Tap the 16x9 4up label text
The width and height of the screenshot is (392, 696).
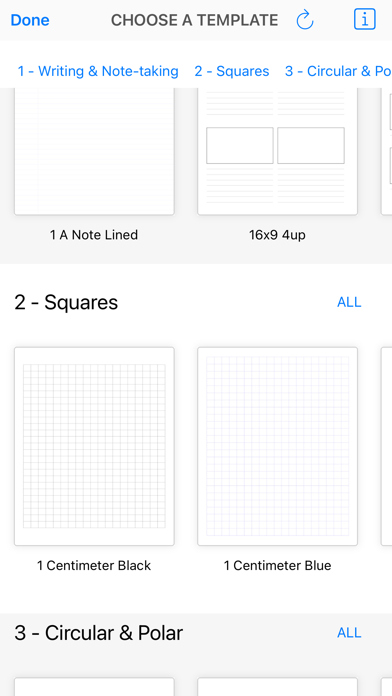click(x=277, y=235)
